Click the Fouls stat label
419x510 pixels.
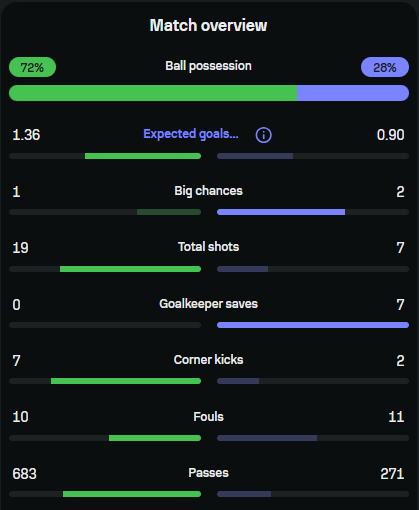[208, 417]
